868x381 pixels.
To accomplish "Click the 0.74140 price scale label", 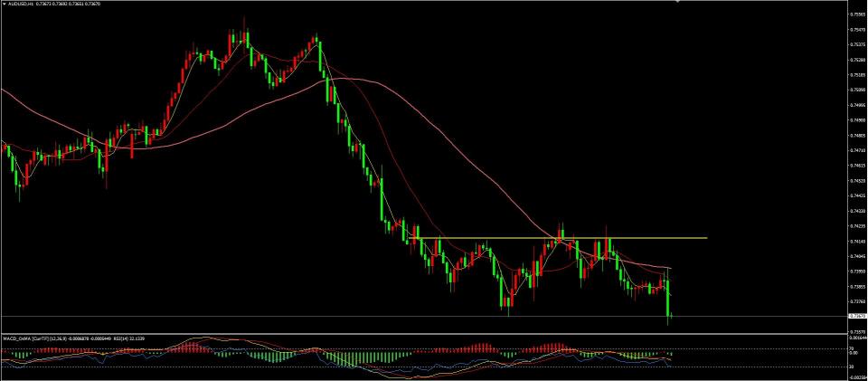I will tap(857, 242).
